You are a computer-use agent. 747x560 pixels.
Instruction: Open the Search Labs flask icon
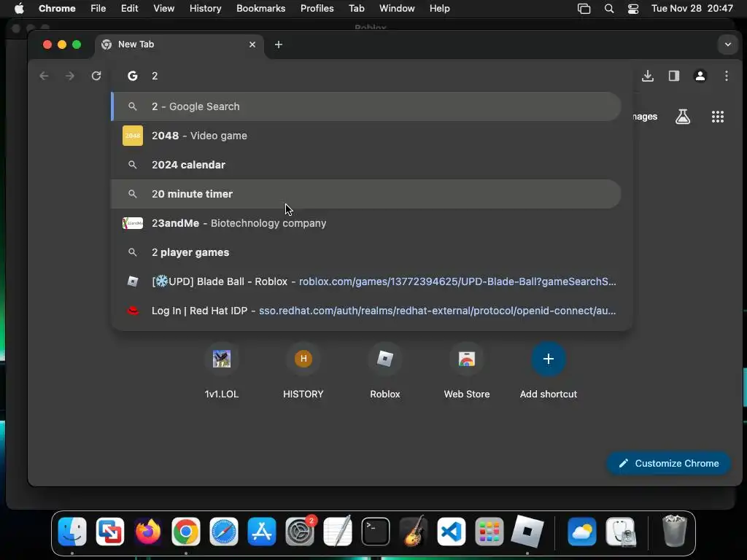pos(683,117)
